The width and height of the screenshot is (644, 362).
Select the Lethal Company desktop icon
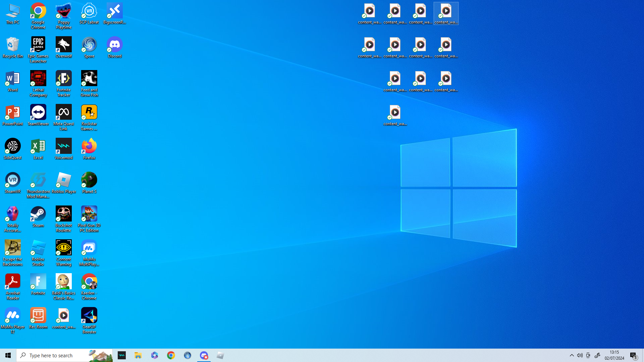(x=38, y=84)
